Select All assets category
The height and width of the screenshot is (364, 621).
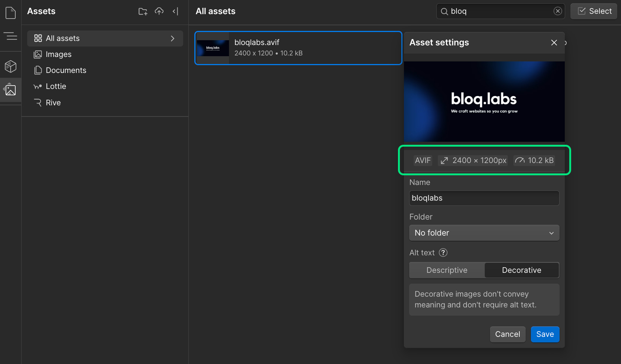105,38
